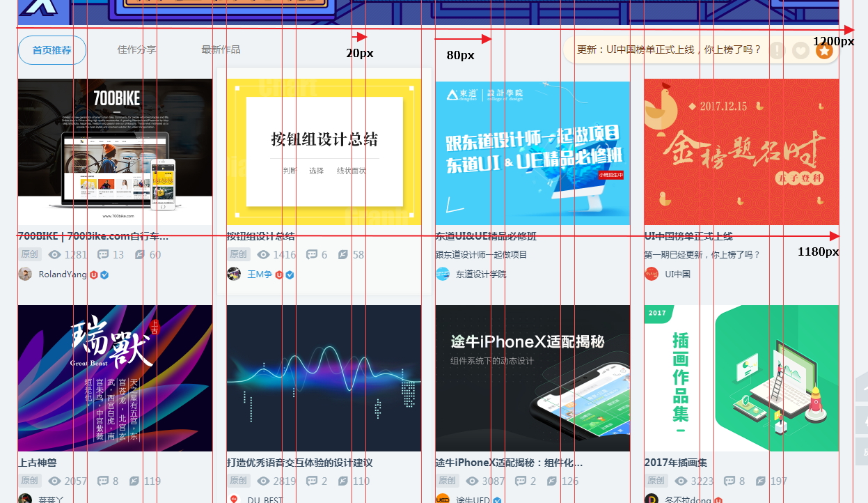Click the comment icon under 途牛iPhoneX适配揭秘
The height and width of the screenshot is (503, 868).
click(521, 481)
